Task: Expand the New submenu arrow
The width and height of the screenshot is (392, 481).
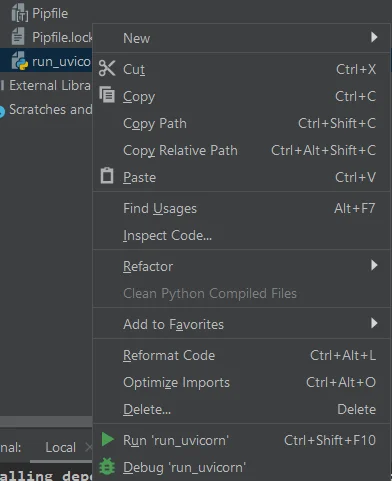Action: [374, 37]
